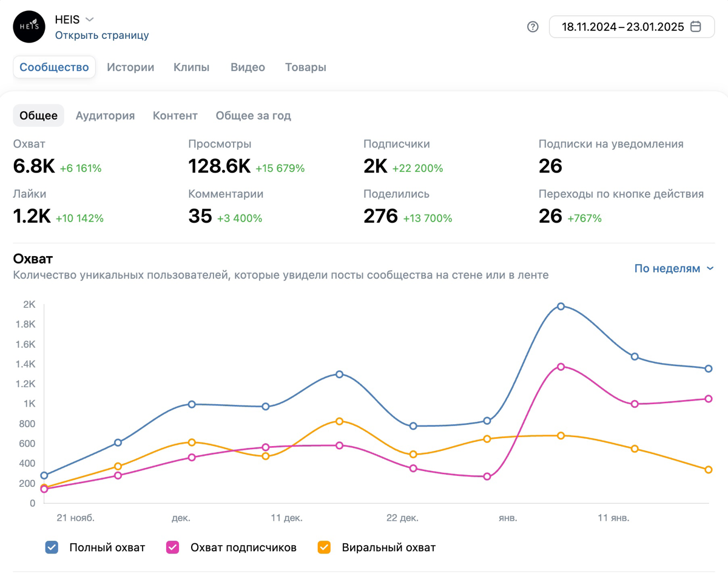Click the Подписки на уведомления label
The image size is (728, 576).
tap(611, 144)
